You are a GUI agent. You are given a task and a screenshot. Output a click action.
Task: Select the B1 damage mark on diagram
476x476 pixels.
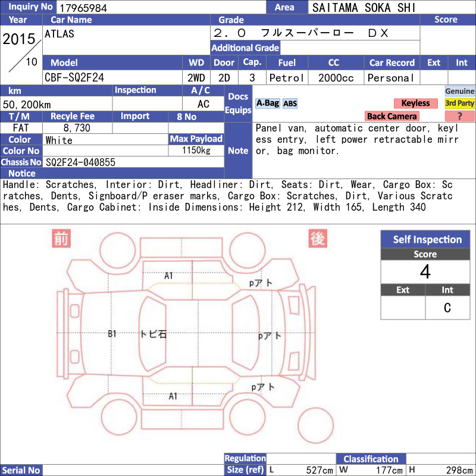point(112,334)
